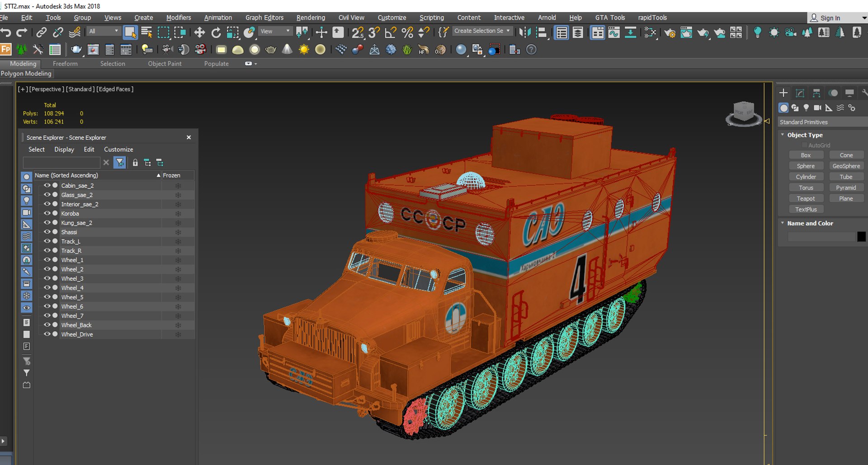Create a Teapot primitive
868x465 pixels.
(x=806, y=198)
